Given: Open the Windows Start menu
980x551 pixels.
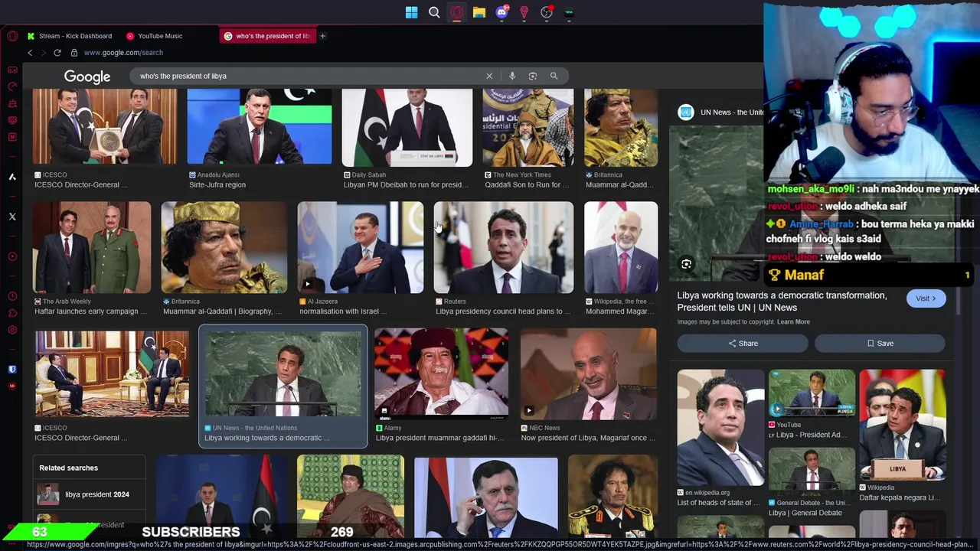Looking at the screenshot, I should (x=412, y=12).
